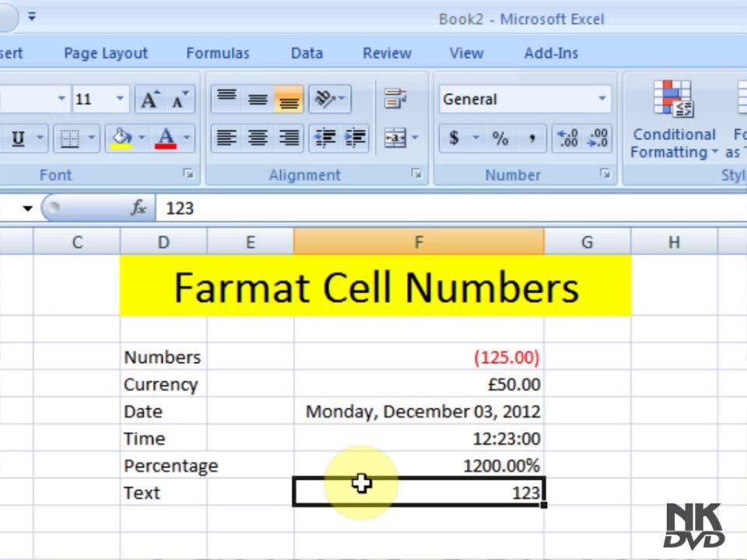Select cell containing £50.00
This screenshot has width=747, height=560.
[x=419, y=383]
